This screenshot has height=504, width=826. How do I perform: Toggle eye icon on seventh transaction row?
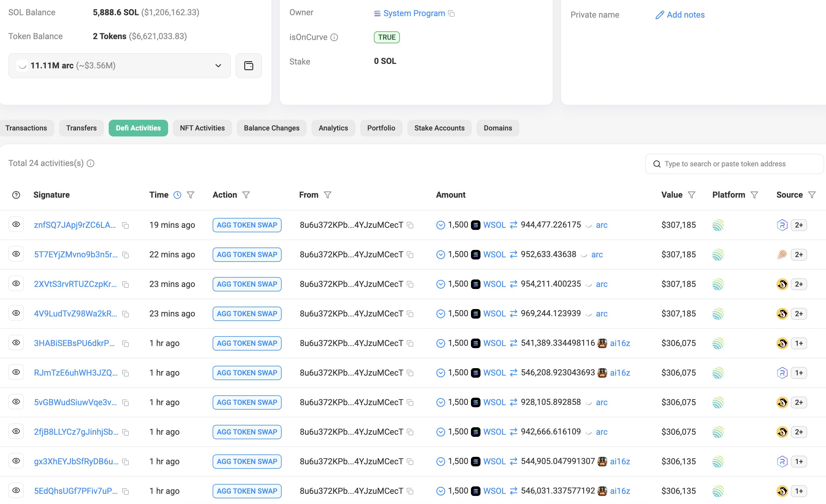tap(16, 401)
